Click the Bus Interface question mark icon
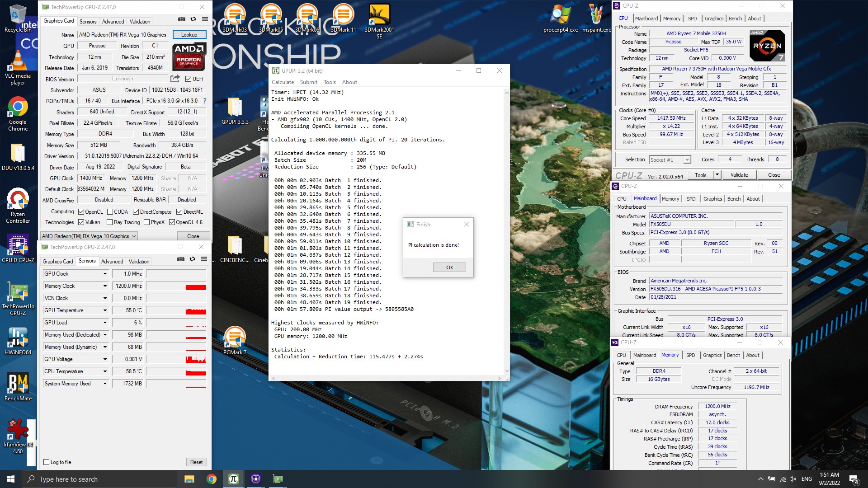This screenshot has width=868, height=488. click(x=205, y=101)
